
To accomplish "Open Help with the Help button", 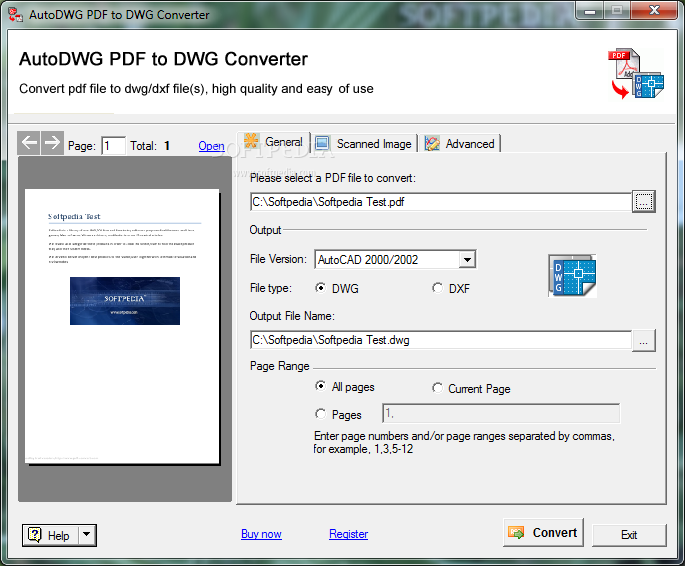I will pyautogui.click(x=51, y=535).
